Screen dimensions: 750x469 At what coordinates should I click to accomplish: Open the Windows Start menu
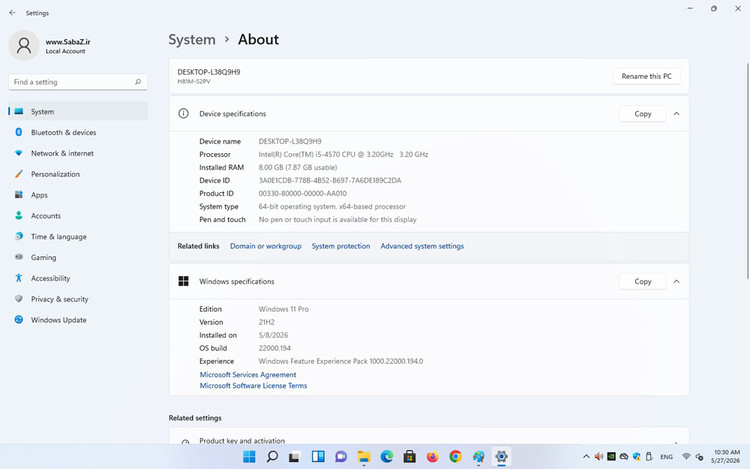click(249, 457)
